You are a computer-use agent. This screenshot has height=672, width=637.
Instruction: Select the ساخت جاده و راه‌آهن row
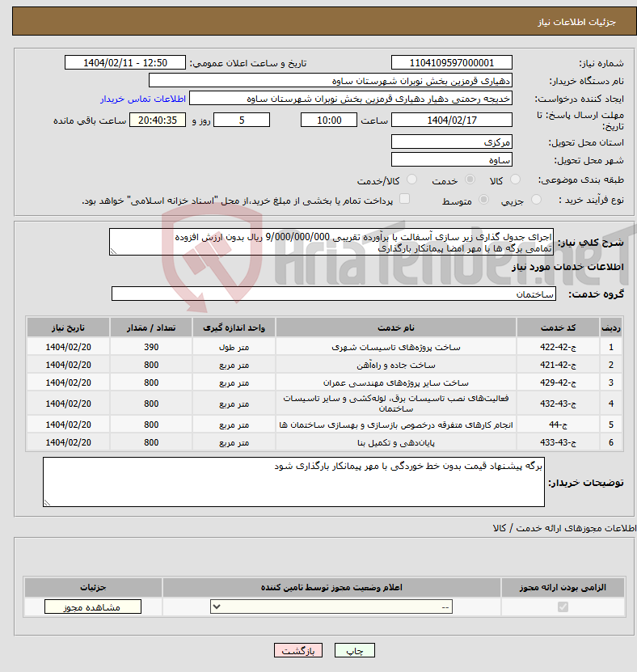[x=396, y=365]
